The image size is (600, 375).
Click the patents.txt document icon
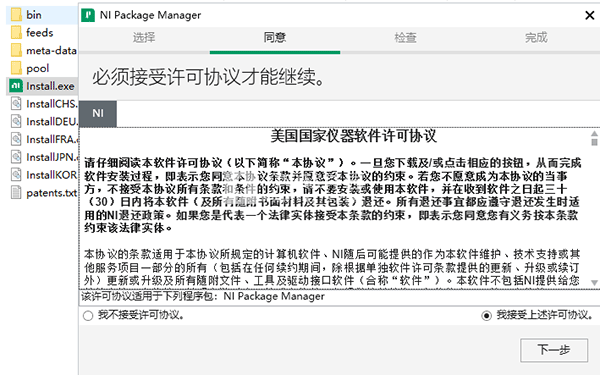click(x=16, y=192)
